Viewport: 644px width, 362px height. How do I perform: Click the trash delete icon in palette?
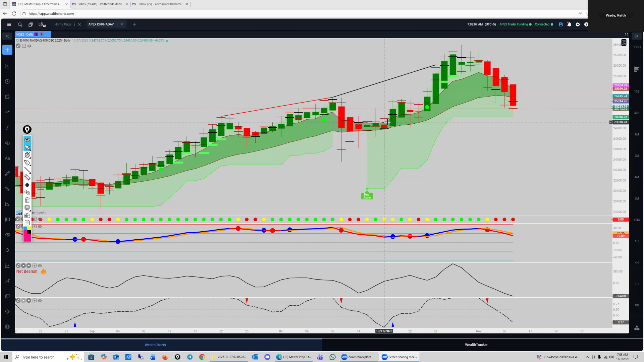coord(27,200)
